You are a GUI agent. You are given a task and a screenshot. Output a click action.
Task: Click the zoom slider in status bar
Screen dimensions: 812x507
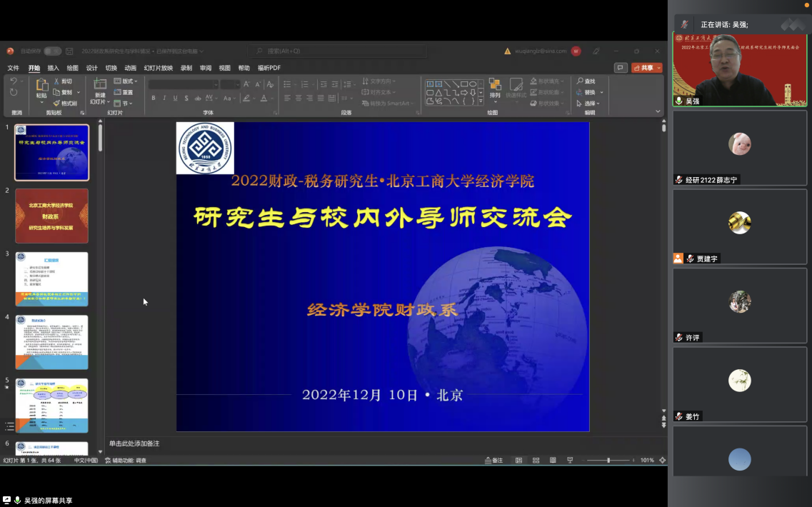[608, 461]
